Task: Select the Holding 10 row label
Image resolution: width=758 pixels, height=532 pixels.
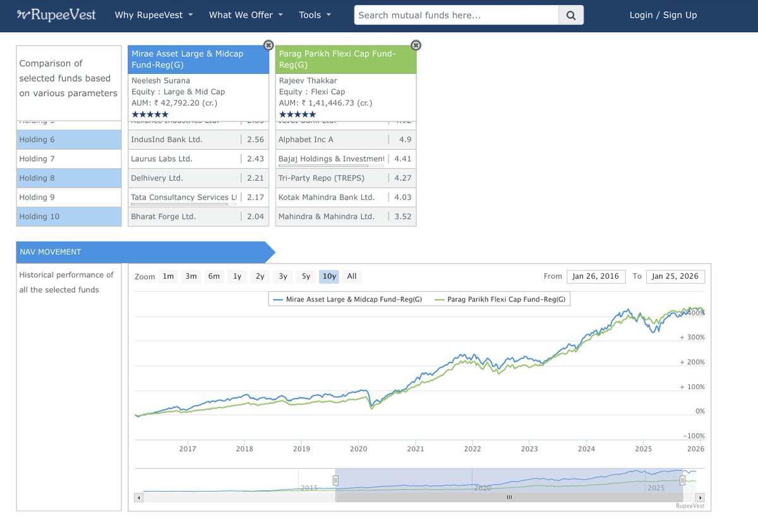Action: [69, 216]
